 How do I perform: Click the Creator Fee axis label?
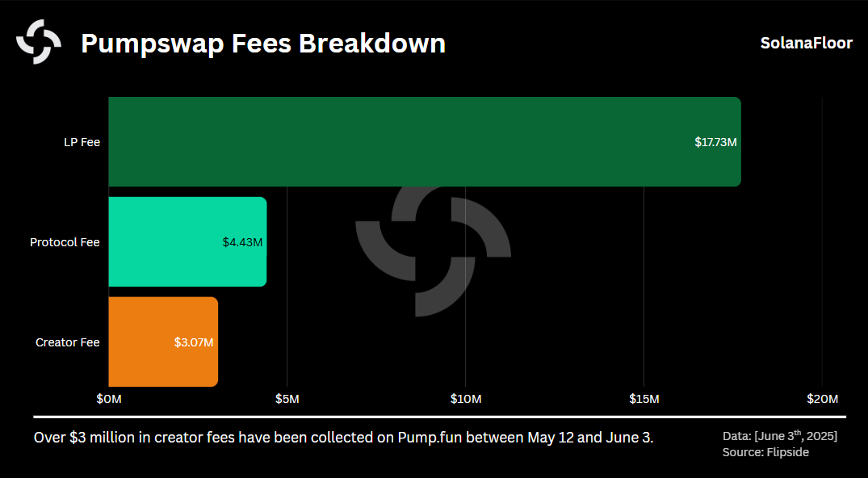[68, 342]
